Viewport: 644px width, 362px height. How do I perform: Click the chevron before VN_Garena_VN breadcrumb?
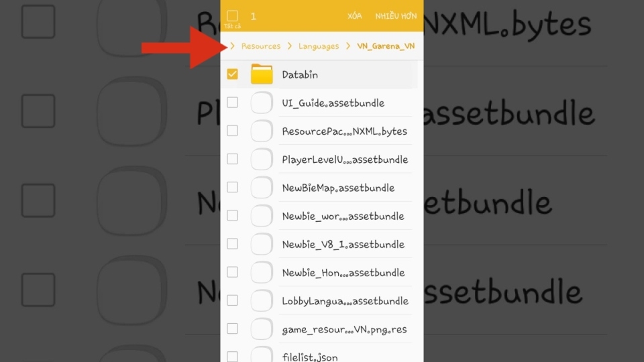348,46
